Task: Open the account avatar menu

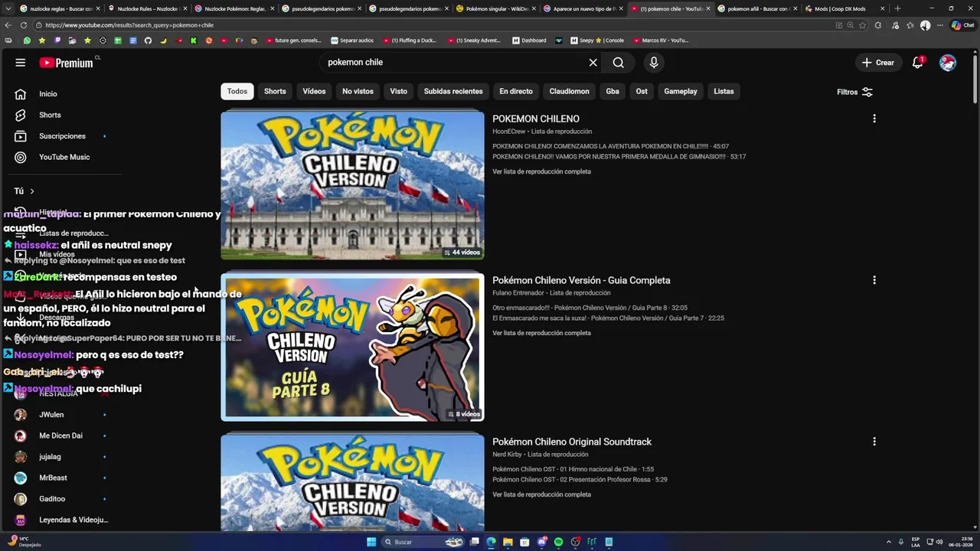Action: (948, 63)
